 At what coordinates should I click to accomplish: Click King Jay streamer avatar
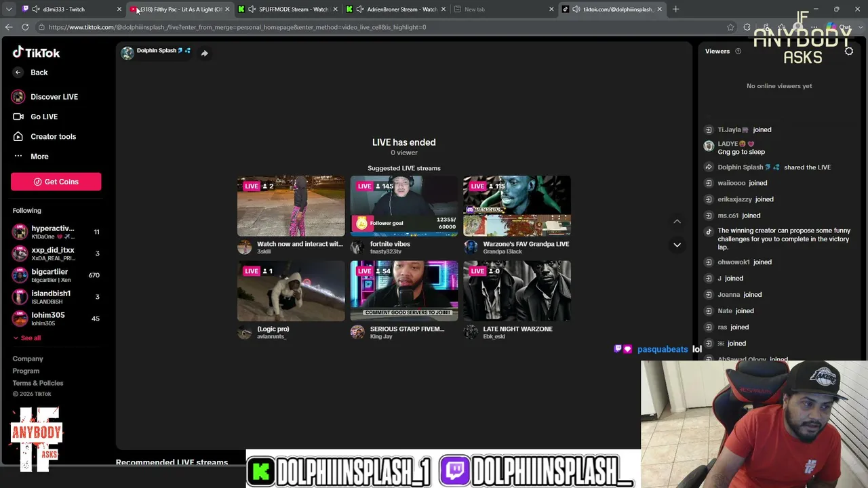357,332
